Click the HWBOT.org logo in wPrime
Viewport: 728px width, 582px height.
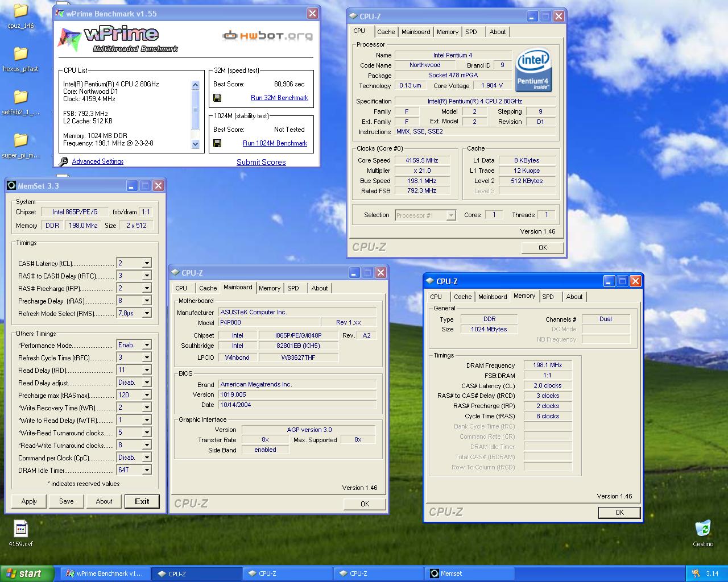click(267, 36)
